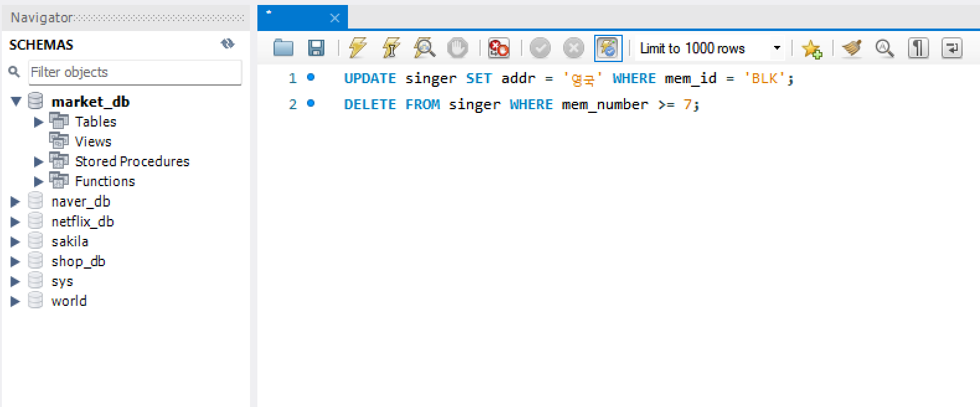Click the sakila database cylinder icon
This screenshot has height=407, width=980.
pos(36,241)
